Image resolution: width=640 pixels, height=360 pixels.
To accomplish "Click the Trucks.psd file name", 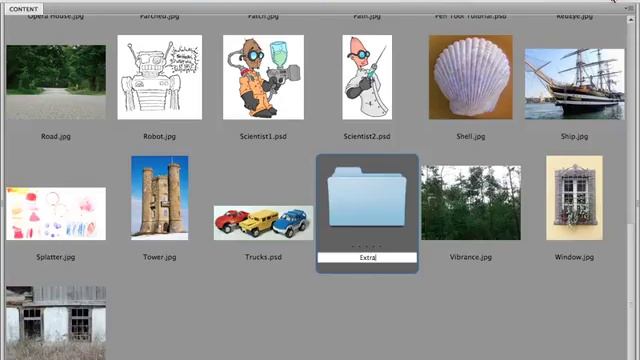I will pyautogui.click(x=263, y=257).
